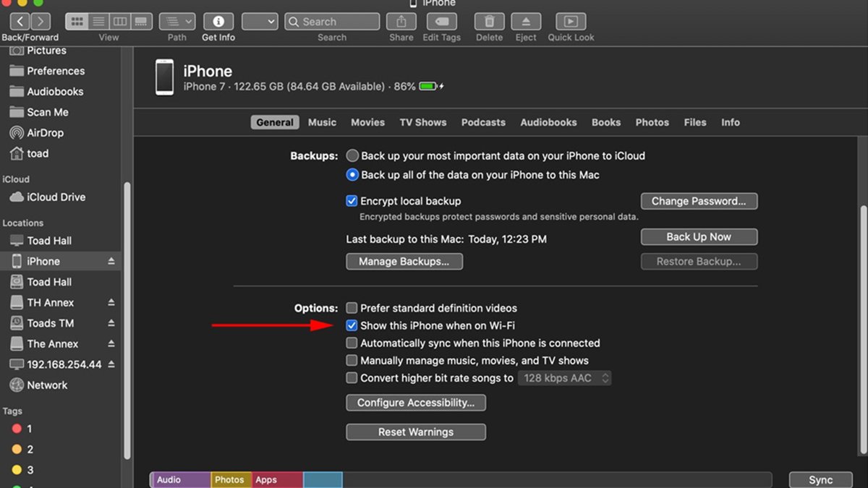868x488 pixels.
Task: Click the Back Up Now button
Action: 698,236
